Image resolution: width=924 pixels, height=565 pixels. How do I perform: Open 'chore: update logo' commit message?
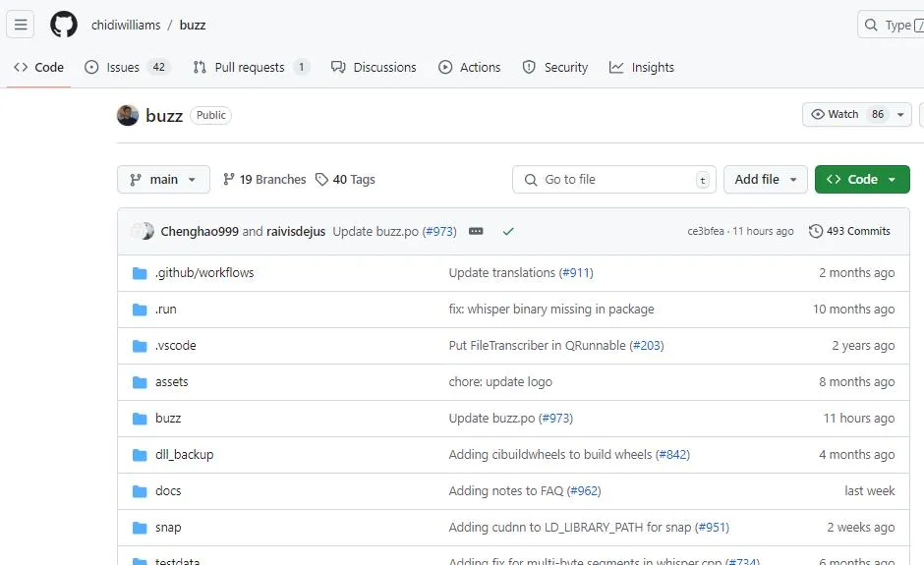click(x=500, y=382)
